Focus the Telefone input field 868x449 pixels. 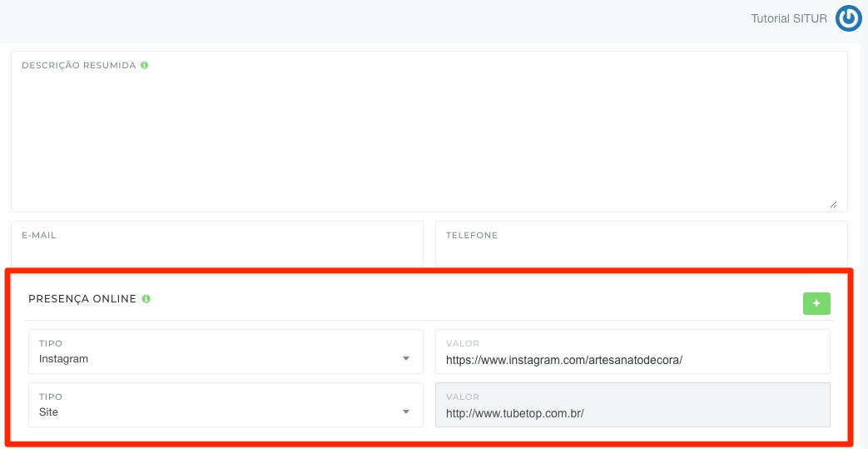click(x=641, y=252)
